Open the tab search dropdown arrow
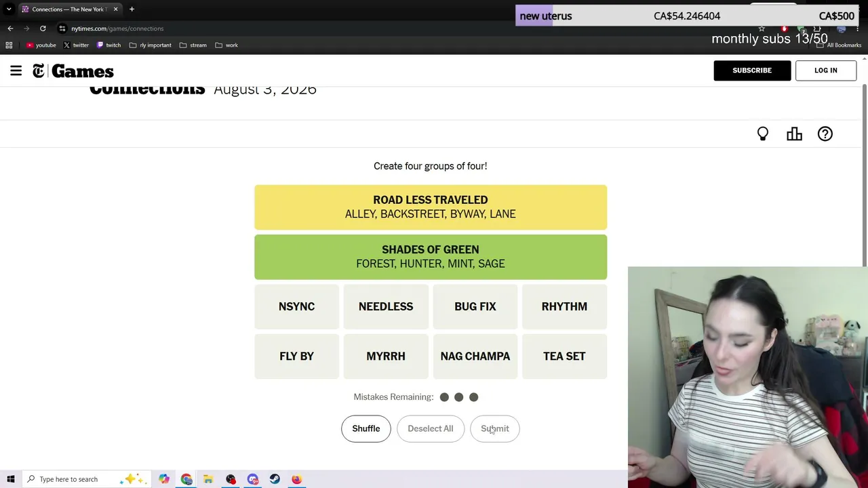868x488 pixels. click(x=9, y=9)
